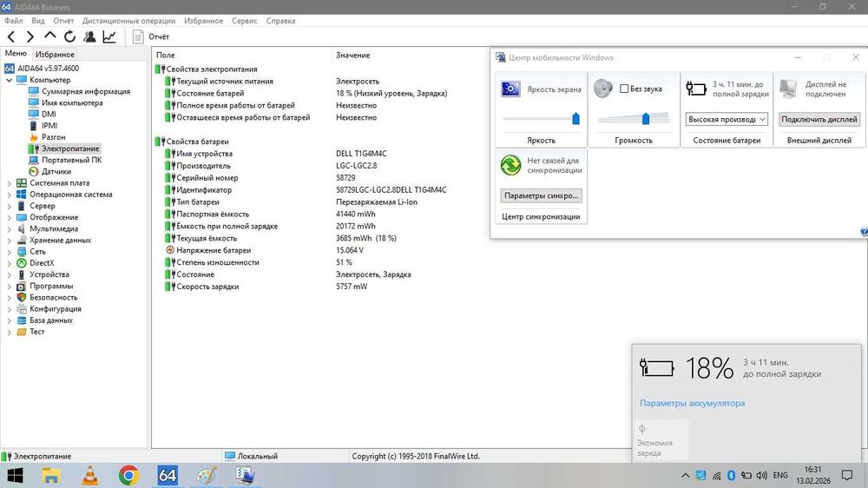Open the Высокая производительность power plan dropdown
This screenshot has height=488, width=868.
(x=727, y=119)
